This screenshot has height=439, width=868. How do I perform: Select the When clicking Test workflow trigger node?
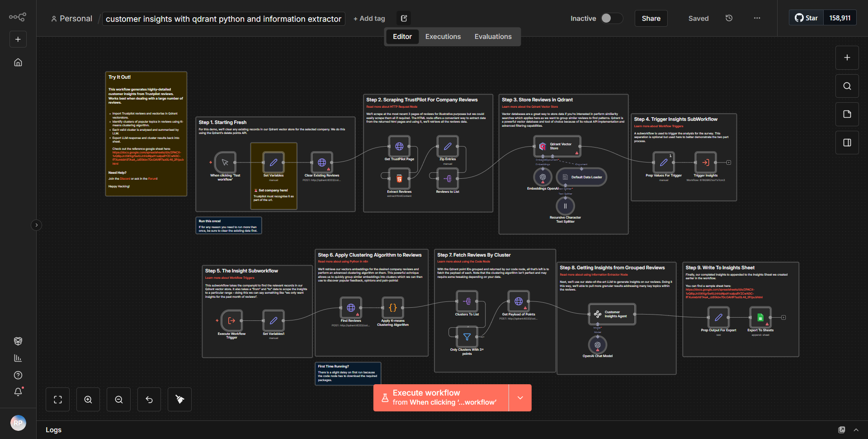(x=225, y=162)
